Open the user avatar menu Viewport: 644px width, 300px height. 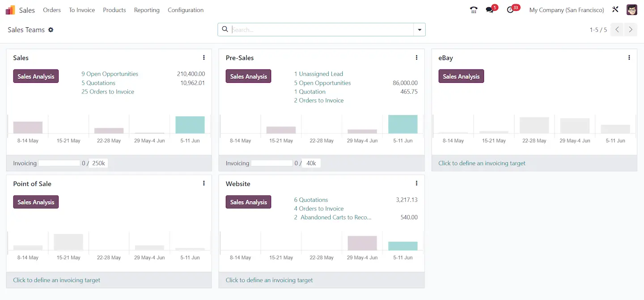coord(632,10)
